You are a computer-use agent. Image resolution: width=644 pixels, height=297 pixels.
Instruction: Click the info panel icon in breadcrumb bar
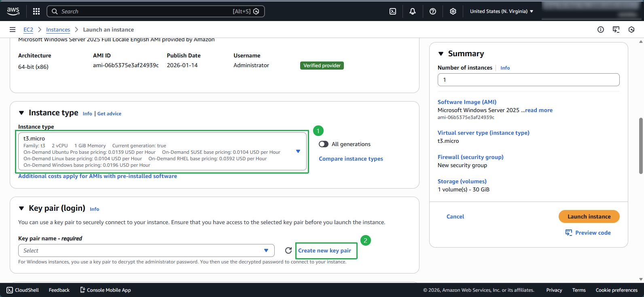(x=600, y=30)
